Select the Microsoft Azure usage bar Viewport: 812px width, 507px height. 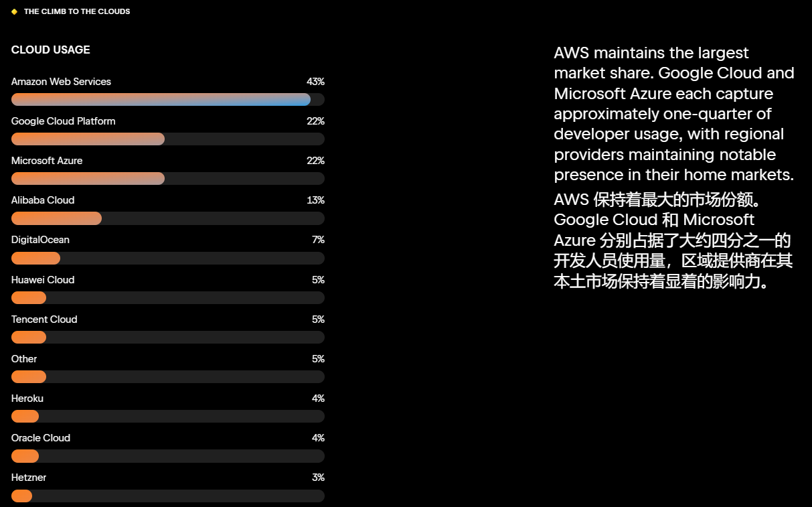point(167,178)
